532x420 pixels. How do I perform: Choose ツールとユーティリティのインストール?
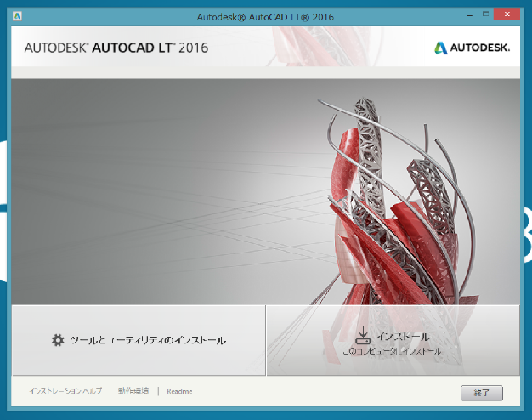[139, 340]
